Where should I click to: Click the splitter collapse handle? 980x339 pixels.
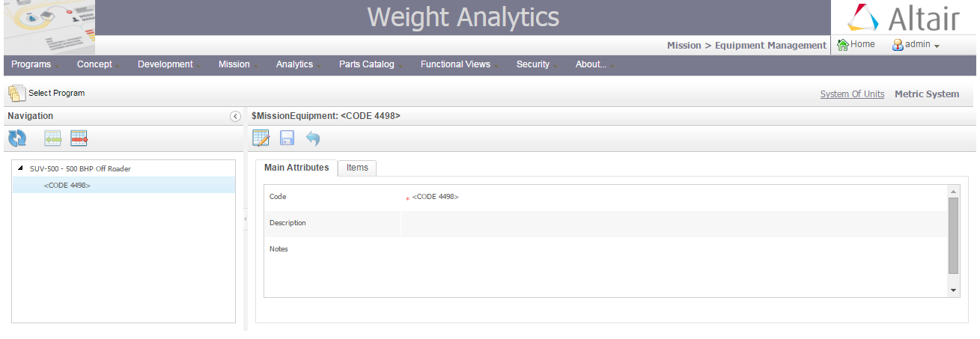245,218
